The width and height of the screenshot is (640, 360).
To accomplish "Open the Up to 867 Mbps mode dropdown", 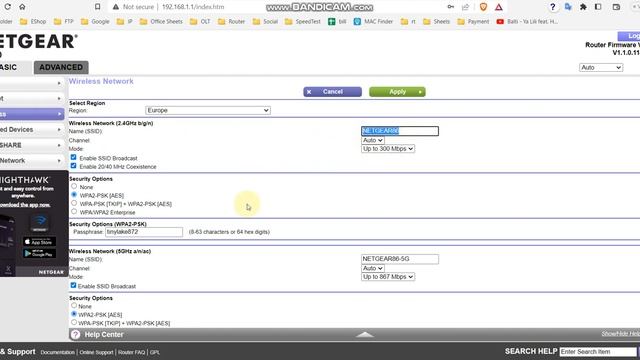I will pos(388,277).
